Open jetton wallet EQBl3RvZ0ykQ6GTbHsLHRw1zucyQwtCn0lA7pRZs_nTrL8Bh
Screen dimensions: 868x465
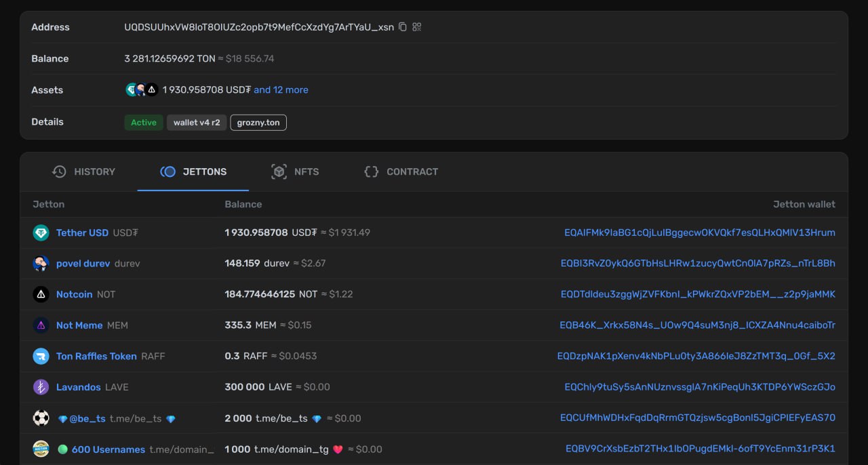698,263
